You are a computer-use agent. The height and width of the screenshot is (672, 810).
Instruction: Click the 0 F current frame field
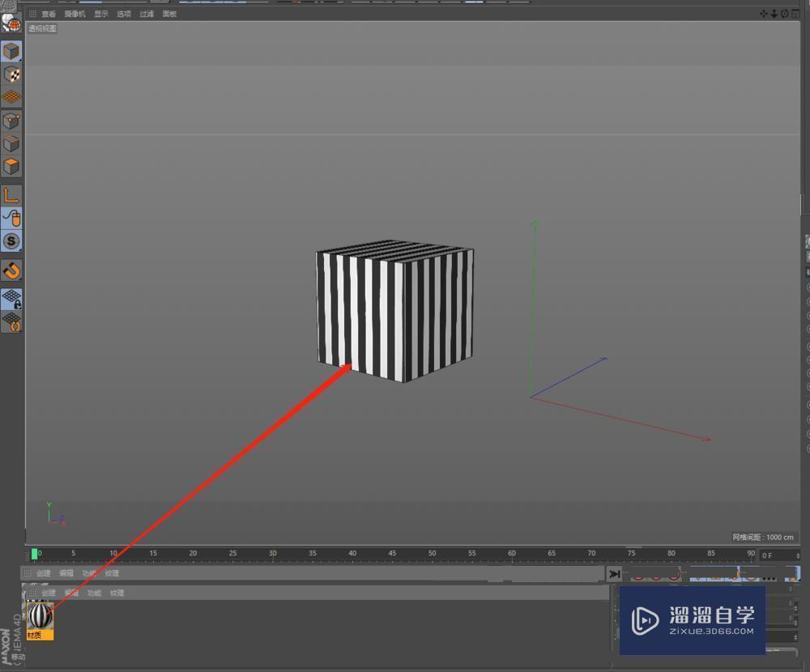779,555
